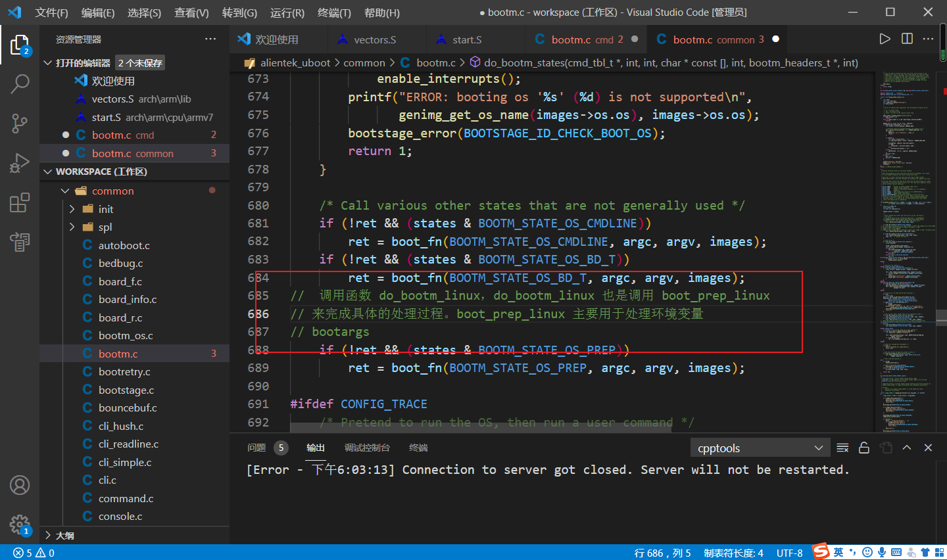
Task: Click the Sogou input method S icon
Action: coord(821,551)
